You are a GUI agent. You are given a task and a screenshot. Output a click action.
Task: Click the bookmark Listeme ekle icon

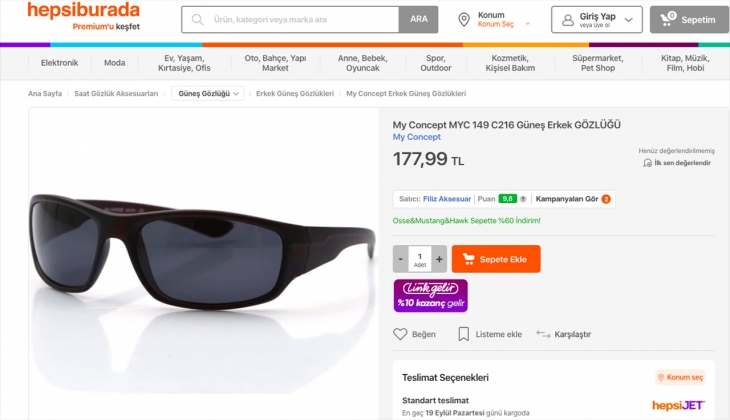point(464,334)
